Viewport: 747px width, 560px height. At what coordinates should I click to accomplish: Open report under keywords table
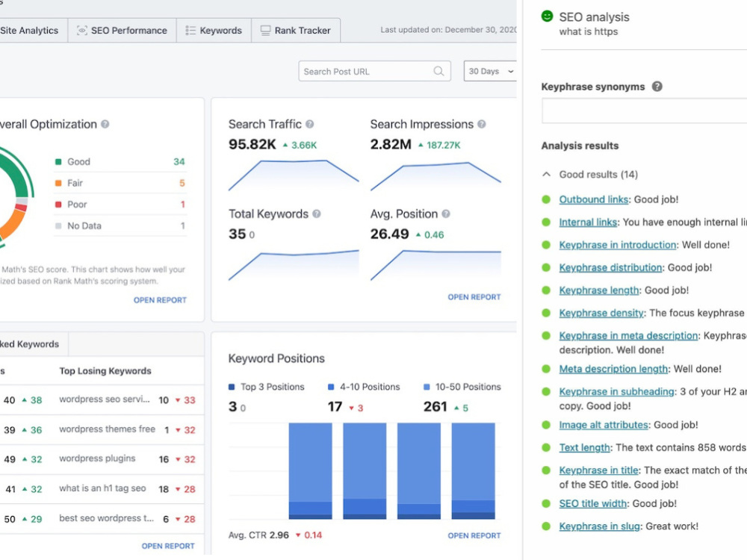[168, 546]
